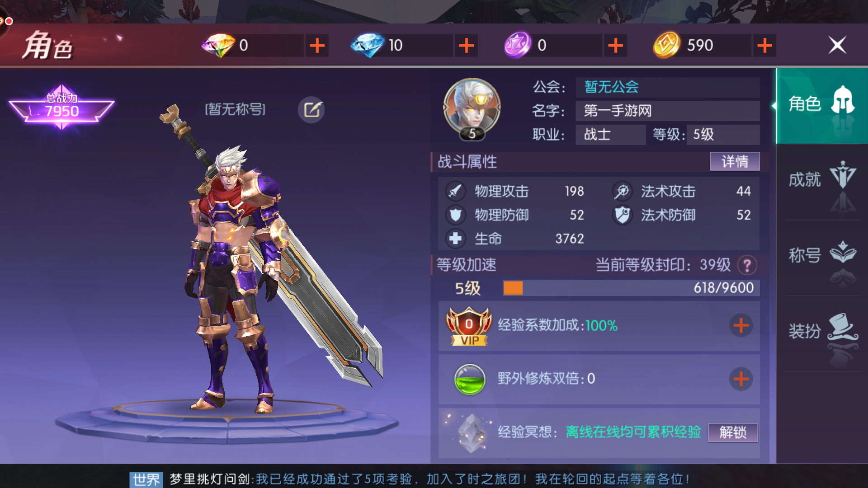This screenshot has width=868, height=488.
Task: Add blue diamonds with plus icon
Action: tap(466, 45)
